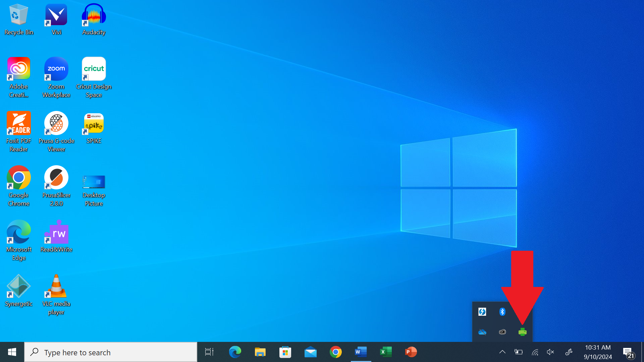Resume OneDrive syncing via its tray icon
Viewport: 644px width, 362px height.
(482, 332)
